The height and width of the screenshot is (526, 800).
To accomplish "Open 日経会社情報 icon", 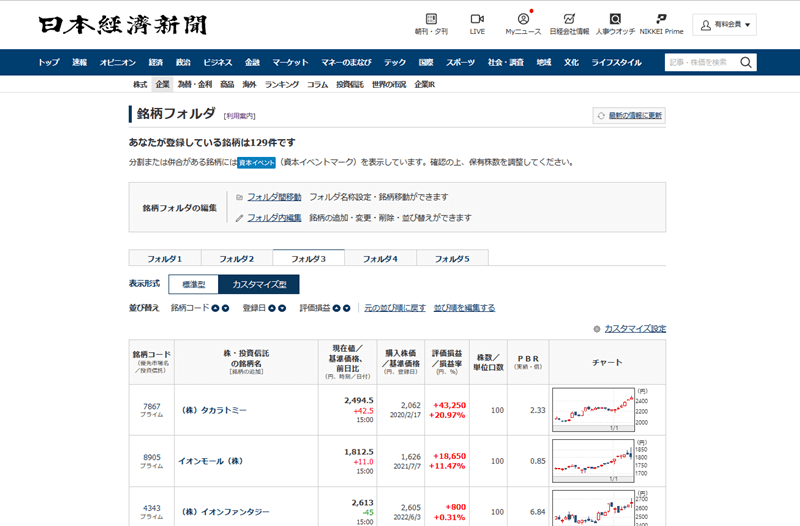I will tap(569, 20).
